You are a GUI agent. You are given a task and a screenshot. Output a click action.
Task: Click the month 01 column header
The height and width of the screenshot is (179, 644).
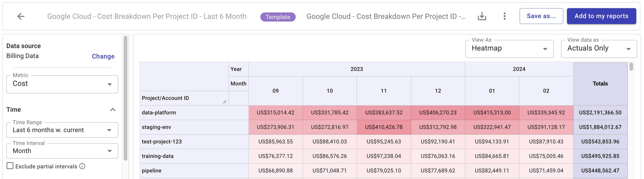coord(492,91)
